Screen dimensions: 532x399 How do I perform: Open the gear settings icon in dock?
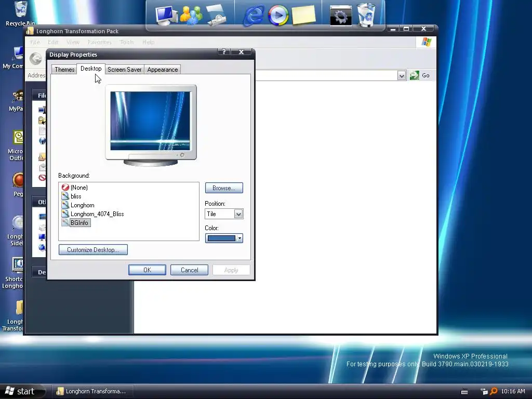coord(341,16)
